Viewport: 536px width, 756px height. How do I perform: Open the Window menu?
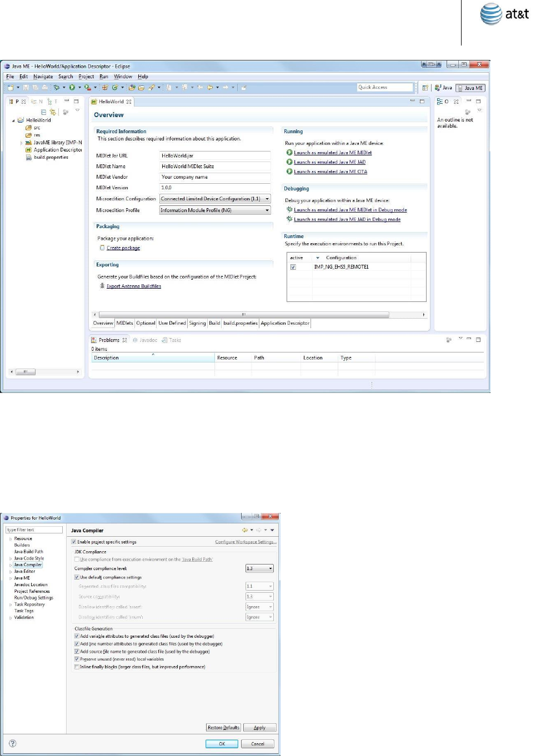123,77
